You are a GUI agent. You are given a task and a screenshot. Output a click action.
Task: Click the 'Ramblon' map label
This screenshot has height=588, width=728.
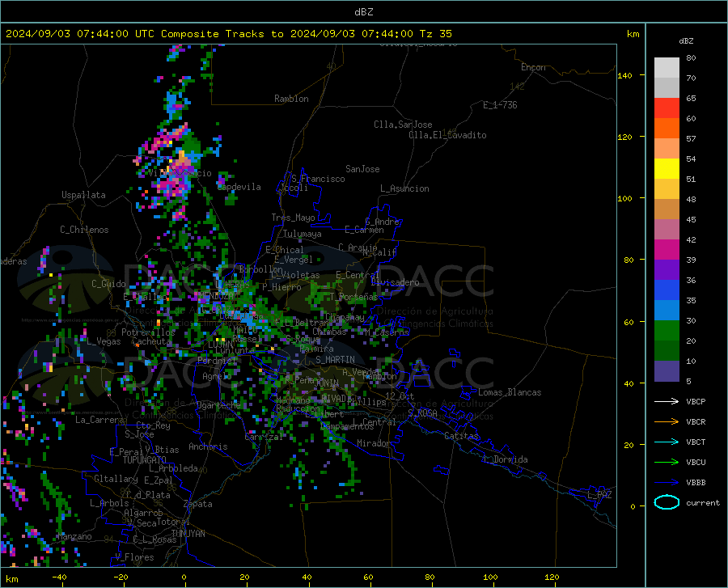(291, 99)
